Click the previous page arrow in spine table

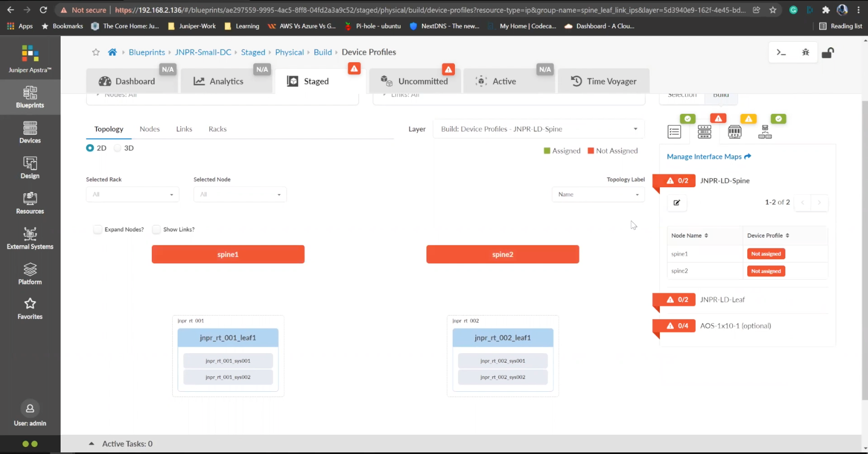pos(803,202)
